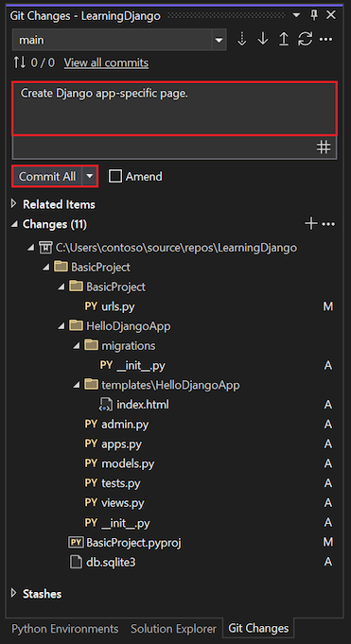This screenshot has height=644, width=351.
Task: Switch to the Python Environments tab
Action: 65,629
